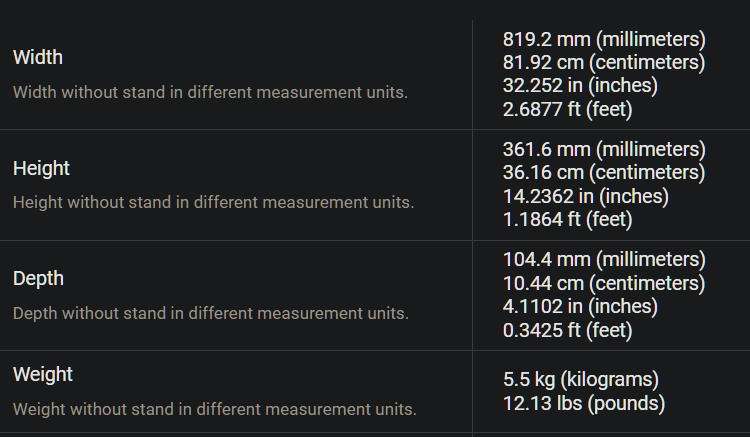The image size is (750, 437).
Task: Click the Weight row heading
Action: pyautogui.click(x=43, y=374)
